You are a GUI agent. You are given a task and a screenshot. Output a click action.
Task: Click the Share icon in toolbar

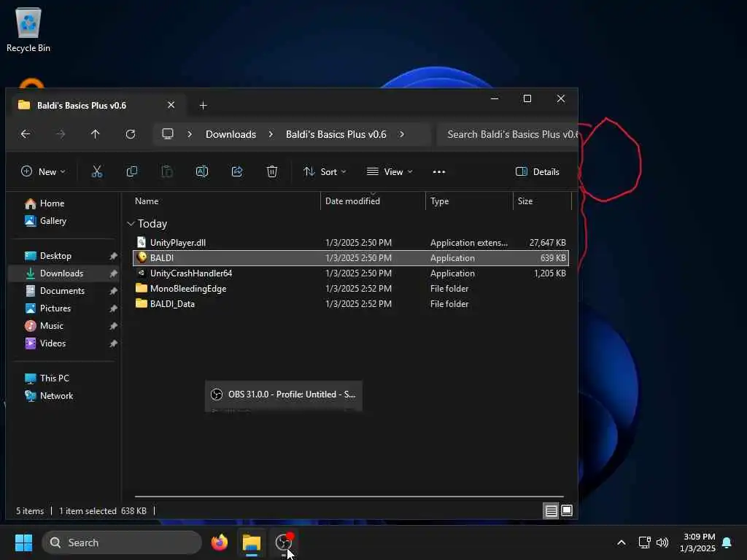pos(237,171)
